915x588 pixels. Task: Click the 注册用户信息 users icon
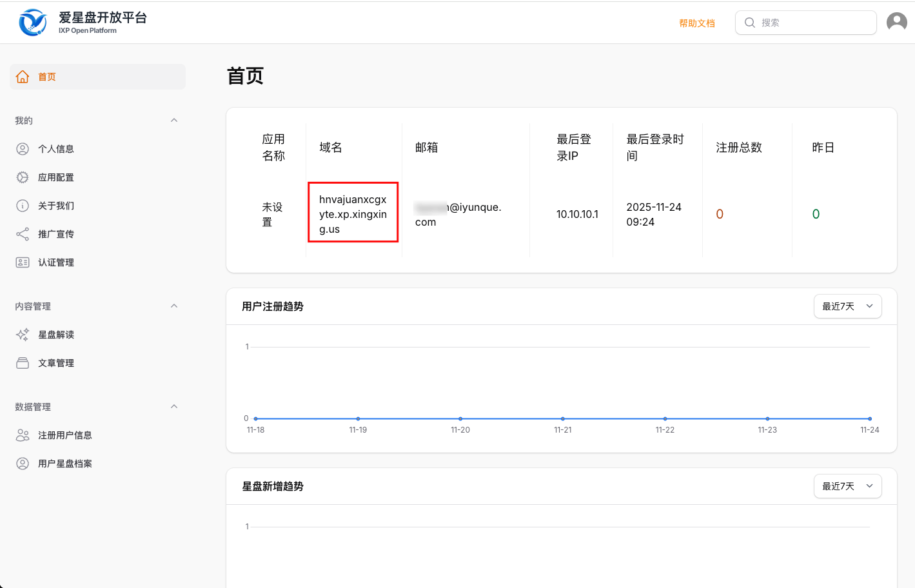pyautogui.click(x=22, y=435)
